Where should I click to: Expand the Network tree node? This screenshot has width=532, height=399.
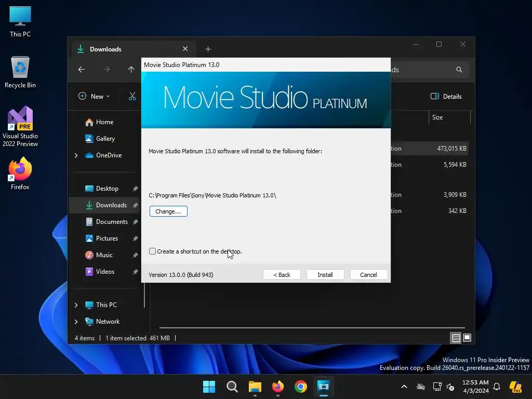tap(76, 322)
